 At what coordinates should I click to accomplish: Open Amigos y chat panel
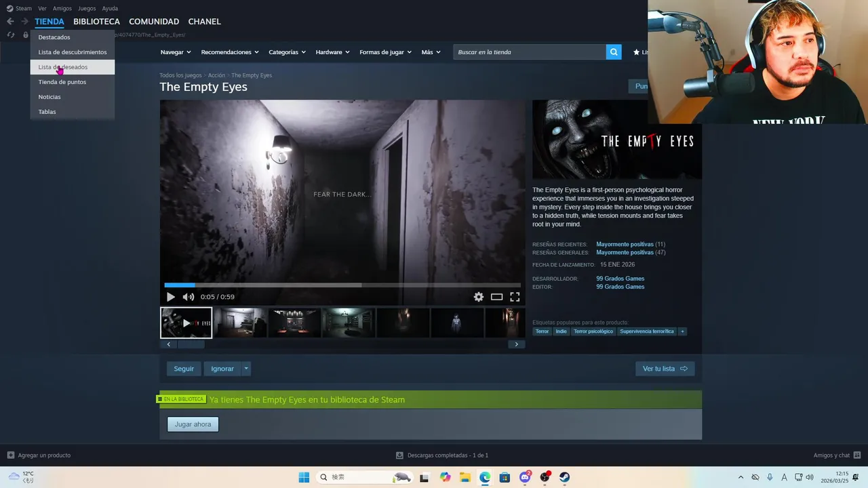837,455
